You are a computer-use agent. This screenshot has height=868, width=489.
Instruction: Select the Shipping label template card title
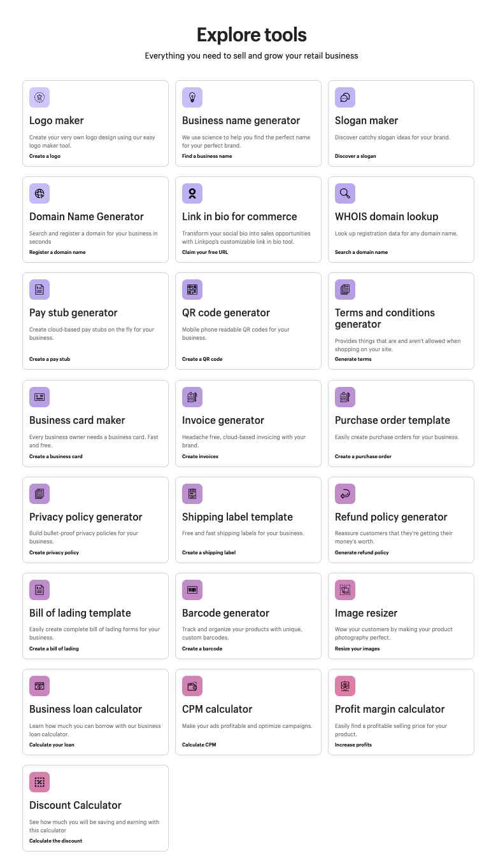pos(237,517)
